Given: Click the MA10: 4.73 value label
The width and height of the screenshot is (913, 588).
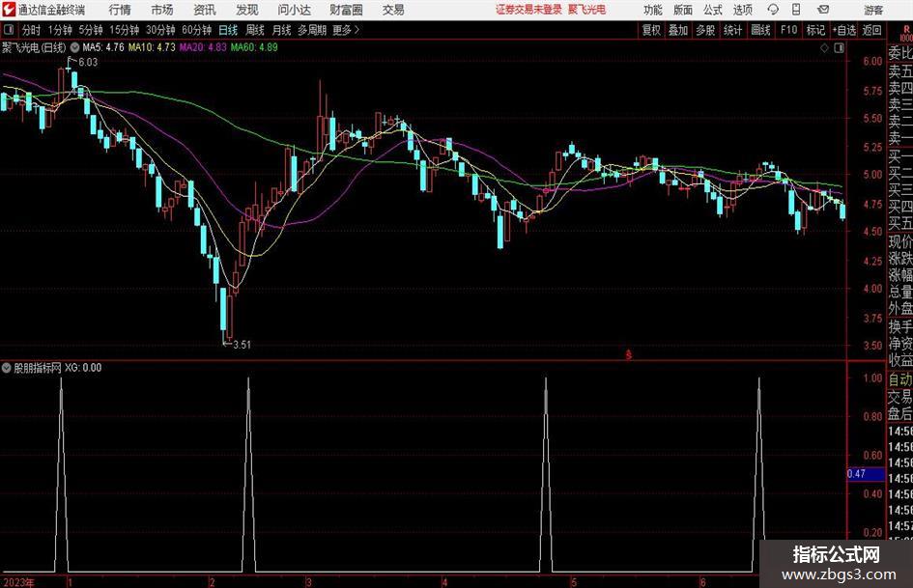Looking at the screenshot, I should click(152, 47).
